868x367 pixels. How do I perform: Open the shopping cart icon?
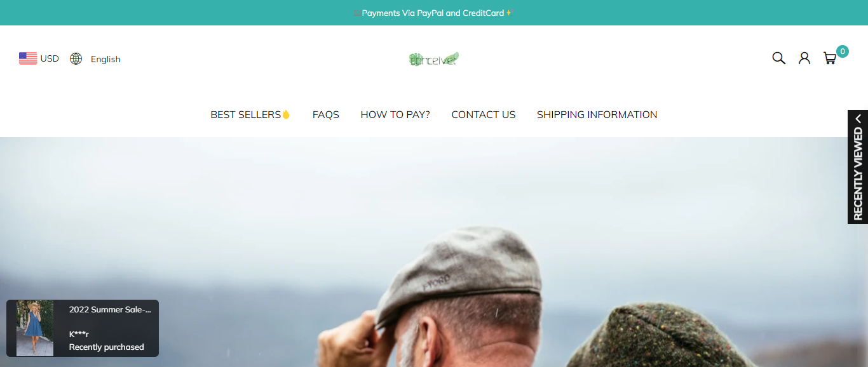[x=830, y=58]
